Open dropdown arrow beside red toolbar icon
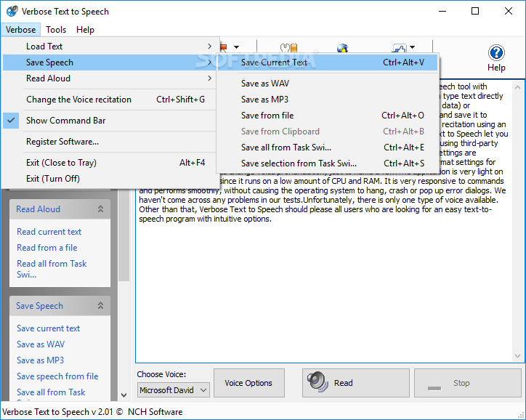The image size is (526, 420). [x=237, y=47]
